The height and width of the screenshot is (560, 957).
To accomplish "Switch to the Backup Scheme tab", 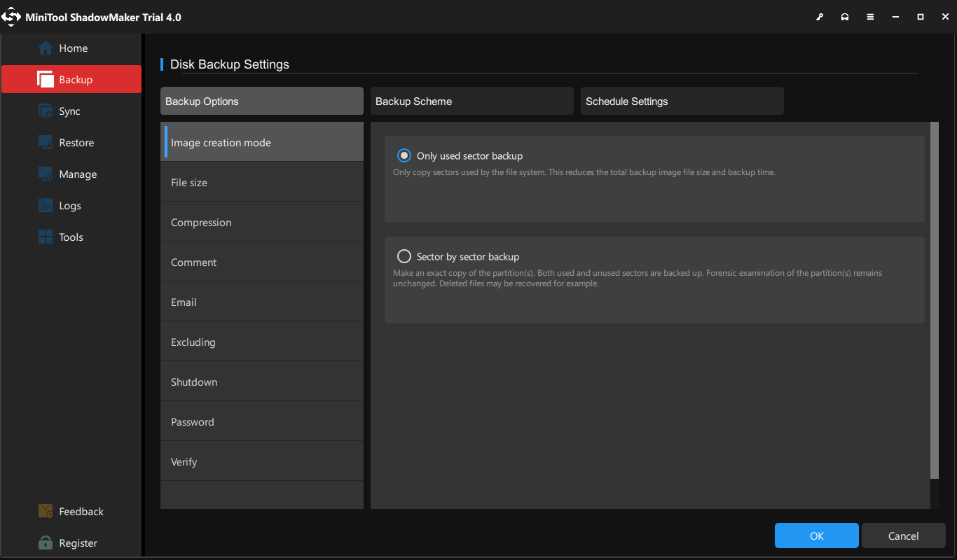I will click(472, 101).
